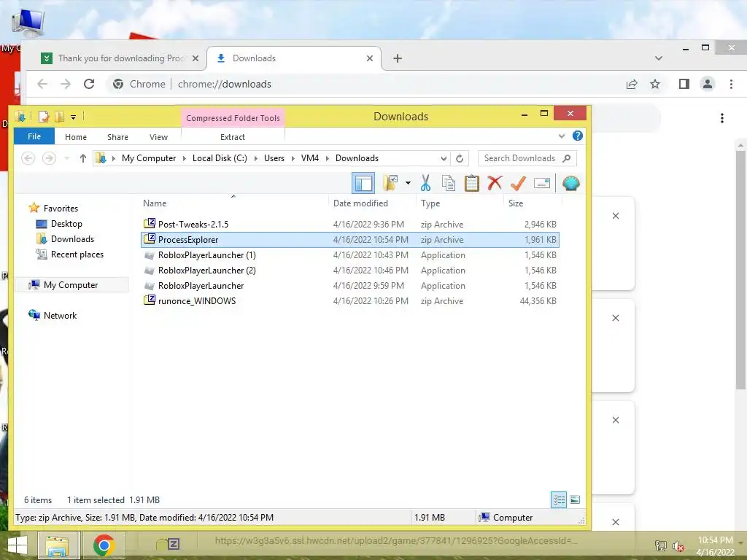This screenshot has width=747, height=560.
Task: Click the Copy toolbar icon
Action: coord(449,183)
